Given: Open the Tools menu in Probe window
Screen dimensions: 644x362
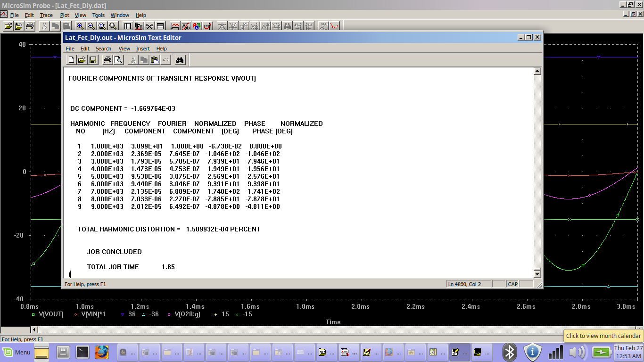Looking at the screenshot, I should 98,15.
